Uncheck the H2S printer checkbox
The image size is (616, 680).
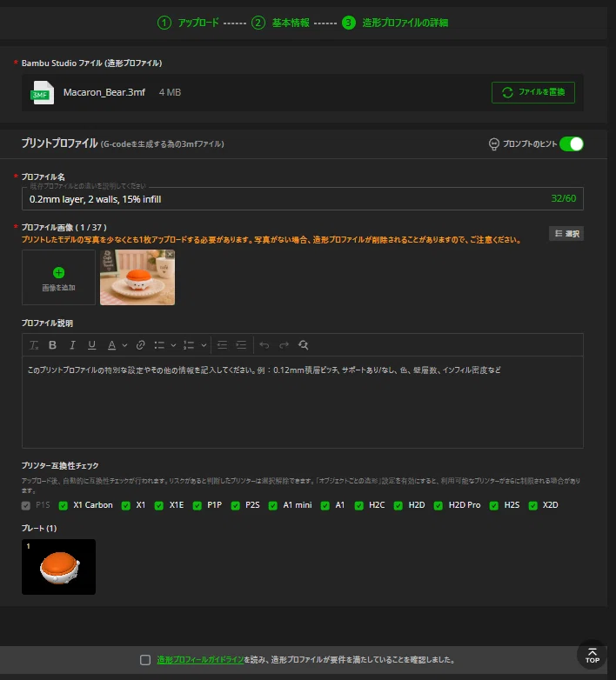493,506
